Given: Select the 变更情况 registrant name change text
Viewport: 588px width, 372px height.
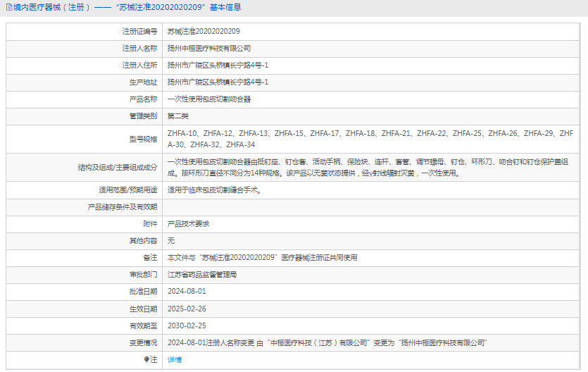Looking at the screenshot, I should tap(327, 342).
